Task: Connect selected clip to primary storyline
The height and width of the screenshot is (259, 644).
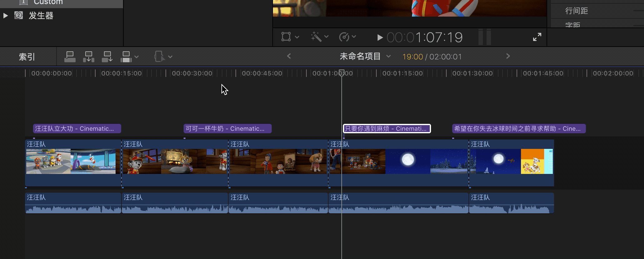Action: [x=70, y=57]
